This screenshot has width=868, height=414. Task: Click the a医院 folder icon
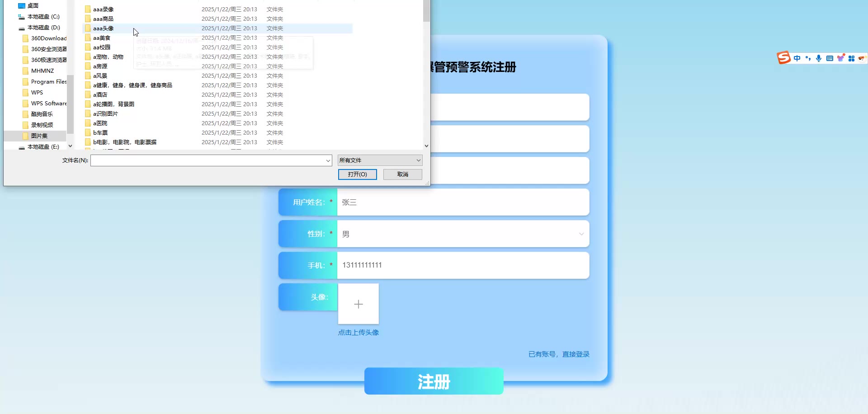tap(88, 123)
